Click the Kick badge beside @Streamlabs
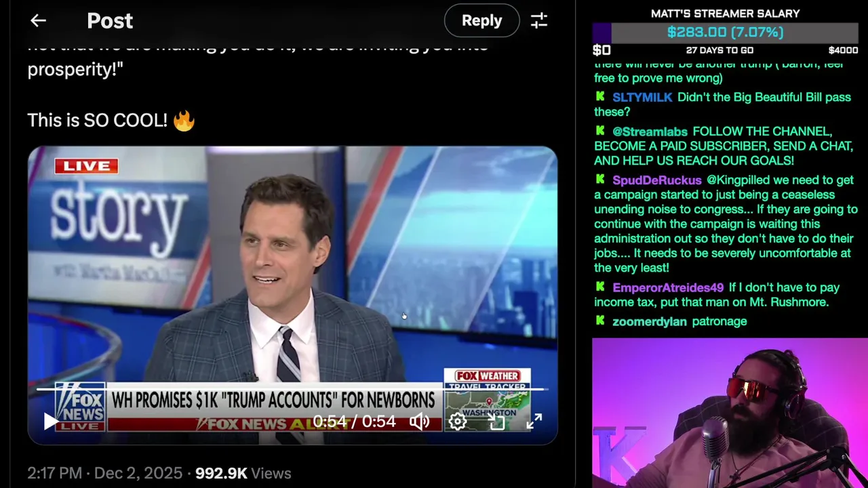 coord(600,131)
